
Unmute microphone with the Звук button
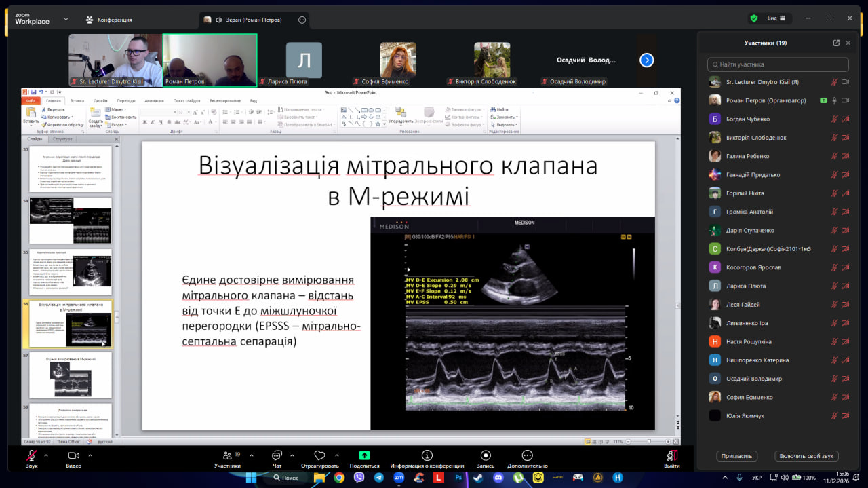(31, 456)
